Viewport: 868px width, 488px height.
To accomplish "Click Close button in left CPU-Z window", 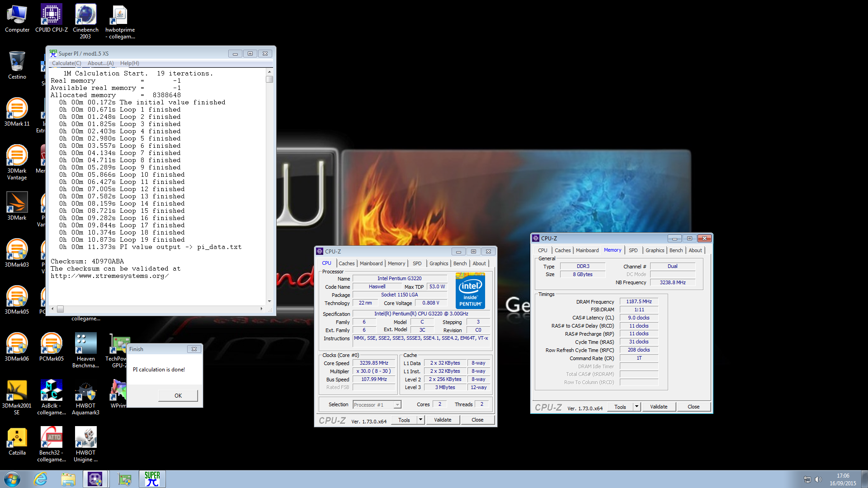I will click(477, 420).
